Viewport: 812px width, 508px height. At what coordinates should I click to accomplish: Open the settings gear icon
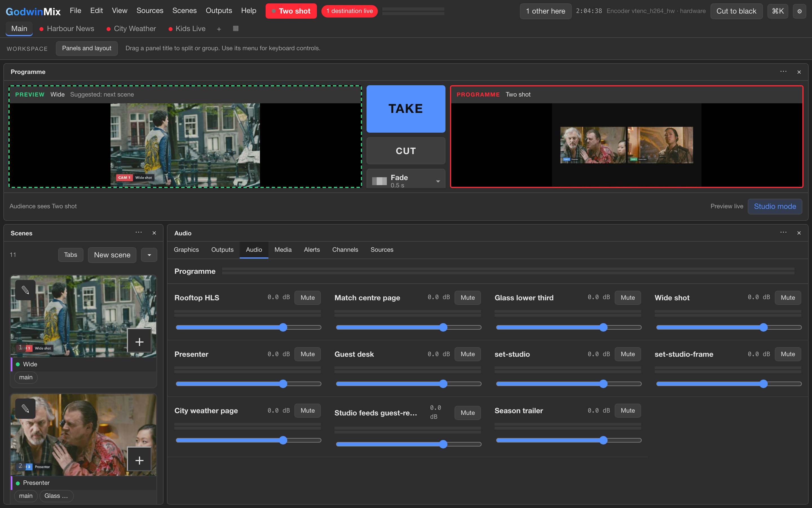point(799,11)
